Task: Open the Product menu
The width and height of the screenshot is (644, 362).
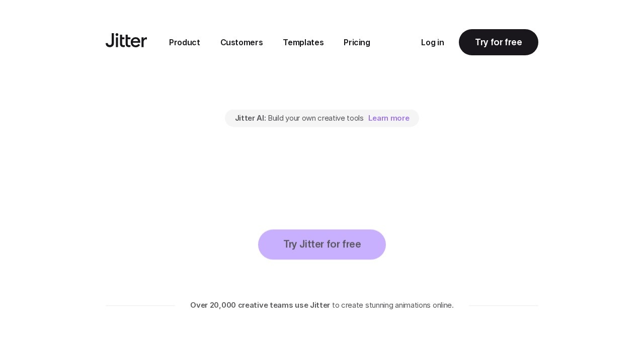Action: click(185, 42)
